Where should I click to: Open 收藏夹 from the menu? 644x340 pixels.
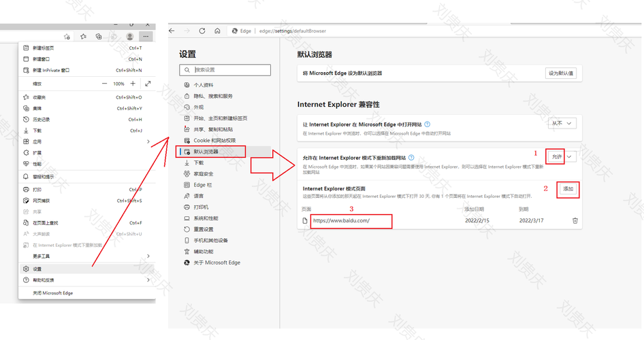[86, 97]
